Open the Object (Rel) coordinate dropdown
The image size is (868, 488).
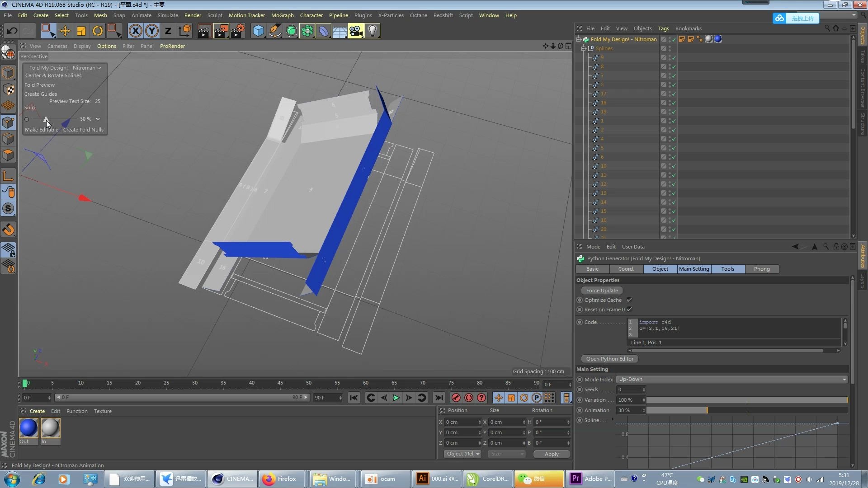(462, 454)
